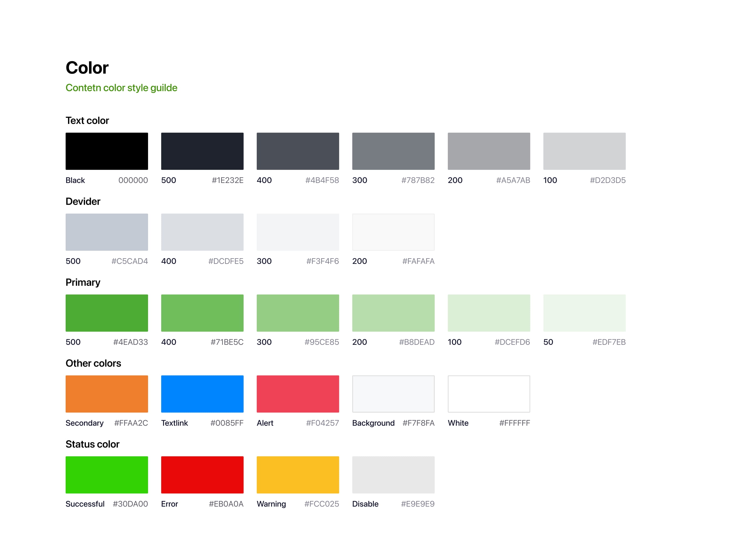Select the hex value #FFFFFF
Image resolution: width=747 pixels, height=560 pixels.
(x=515, y=423)
